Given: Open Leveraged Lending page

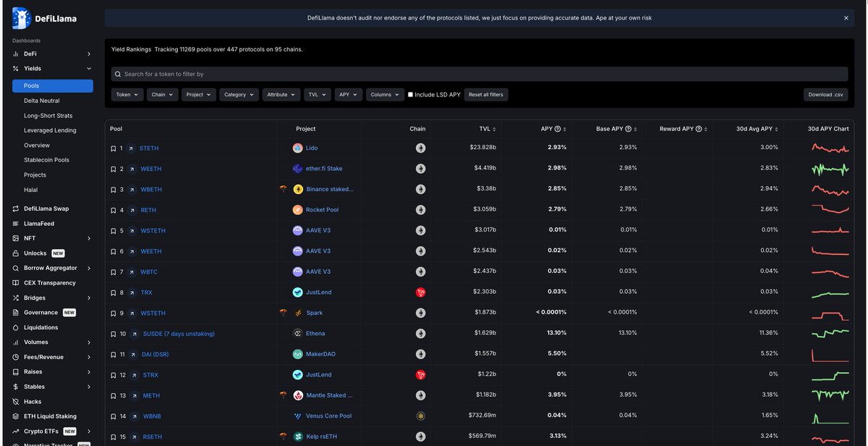Looking at the screenshot, I should [50, 130].
